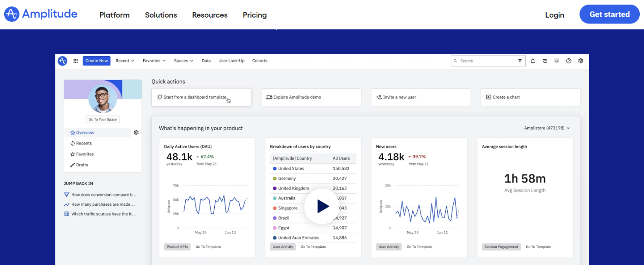This screenshot has height=265, width=644.
Task: Click the Create New button
Action: coord(96,60)
